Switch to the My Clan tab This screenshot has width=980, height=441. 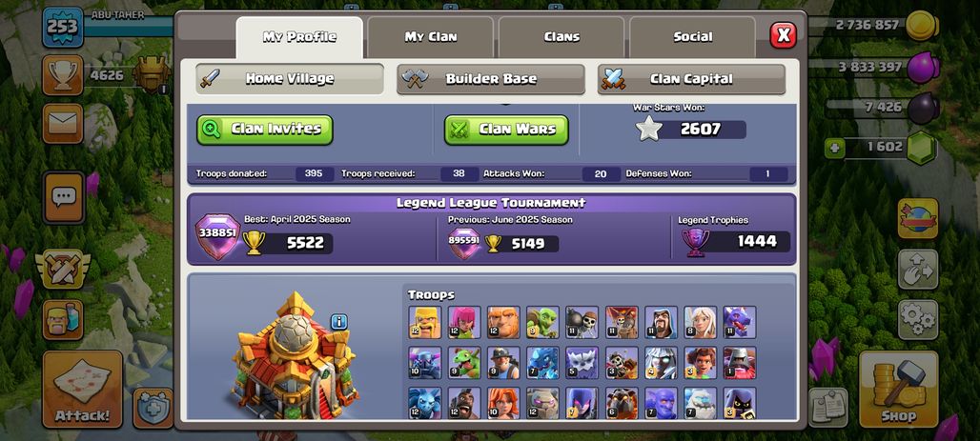[x=431, y=37]
